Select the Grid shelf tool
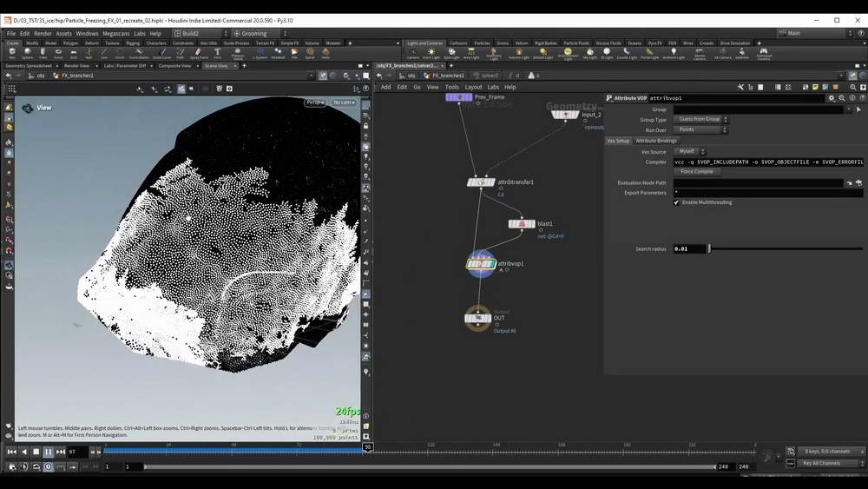868x489 pixels. 73,53
